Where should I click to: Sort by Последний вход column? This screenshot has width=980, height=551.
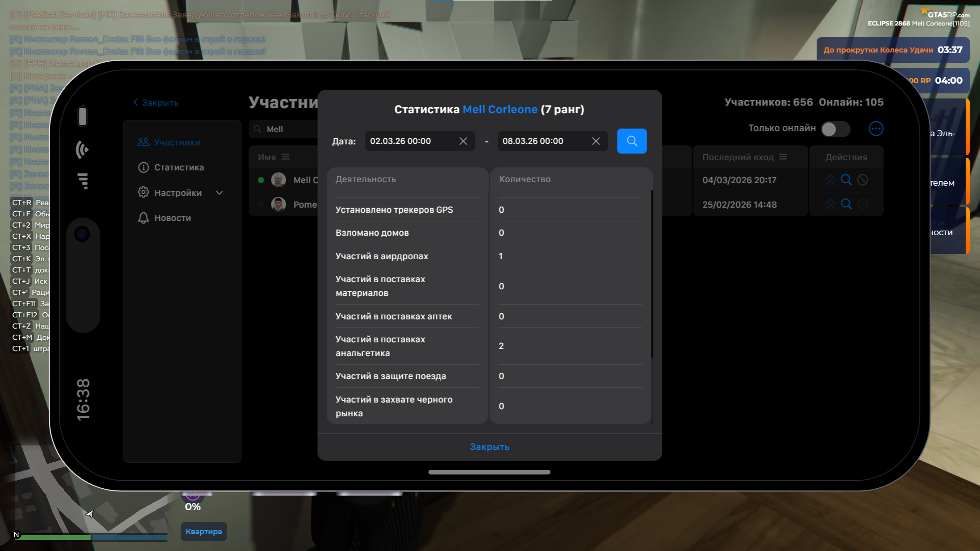point(783,157)
